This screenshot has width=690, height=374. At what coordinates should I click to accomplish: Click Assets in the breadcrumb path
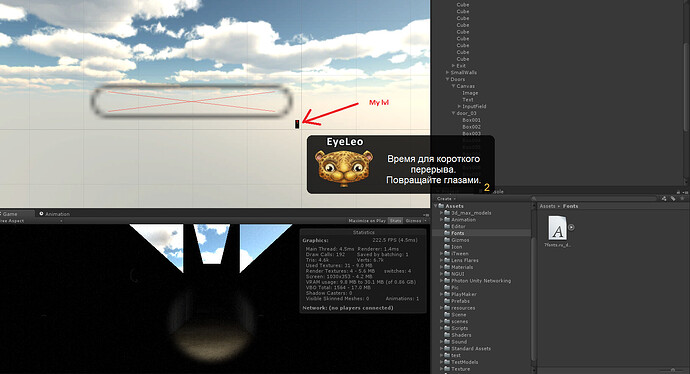click(x=547, y=206)
